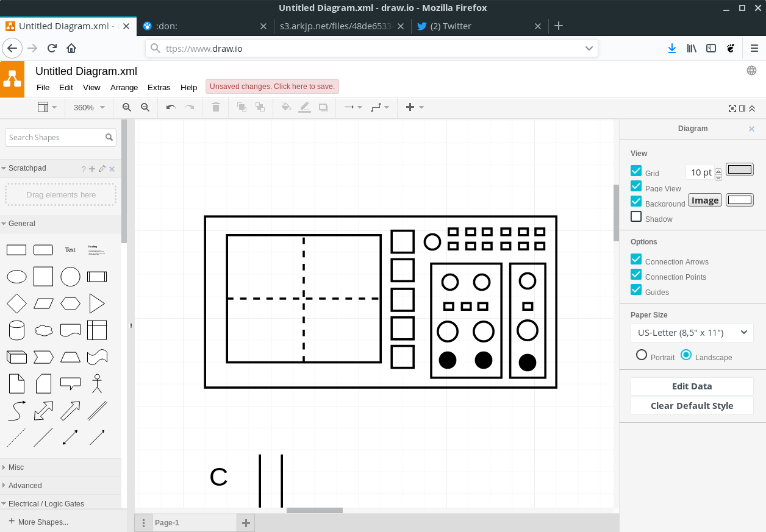Click the Edit Data button
The width and height of the screenshot is (766, 532).
tap(692, 386)
